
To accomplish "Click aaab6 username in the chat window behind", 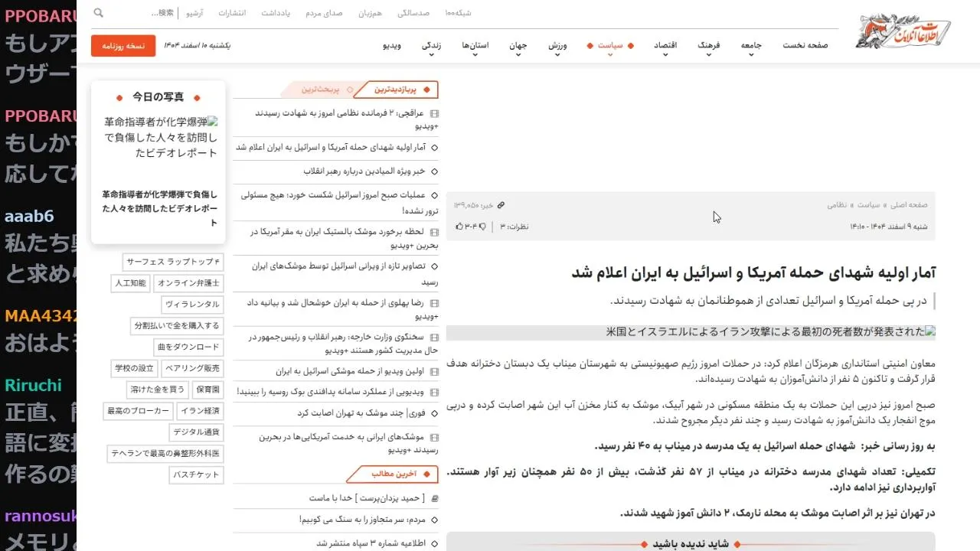I will [x=29, y=217].
